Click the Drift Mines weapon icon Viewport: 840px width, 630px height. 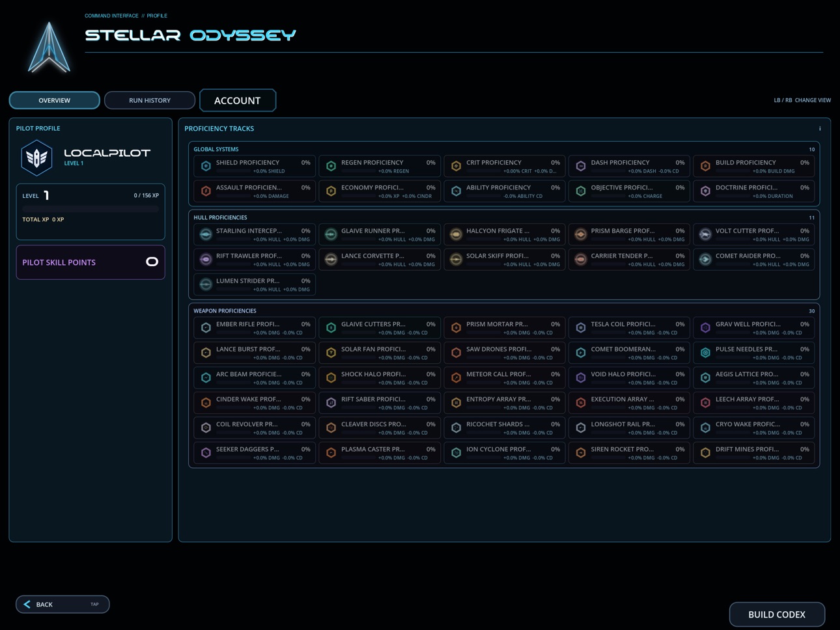pos(705,452)
